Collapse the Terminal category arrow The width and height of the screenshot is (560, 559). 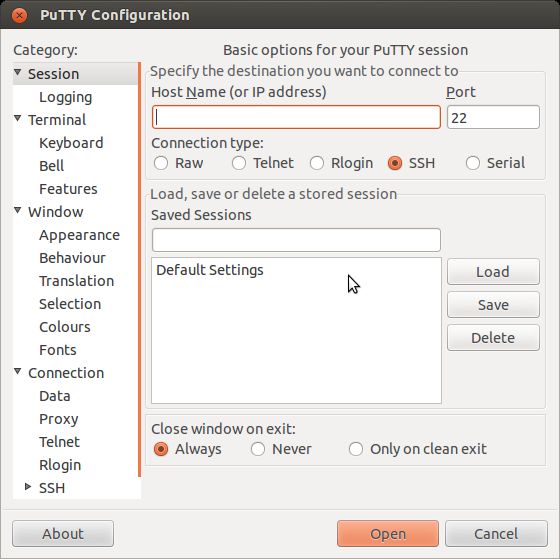pyautogui.click(x=18, y=118)
